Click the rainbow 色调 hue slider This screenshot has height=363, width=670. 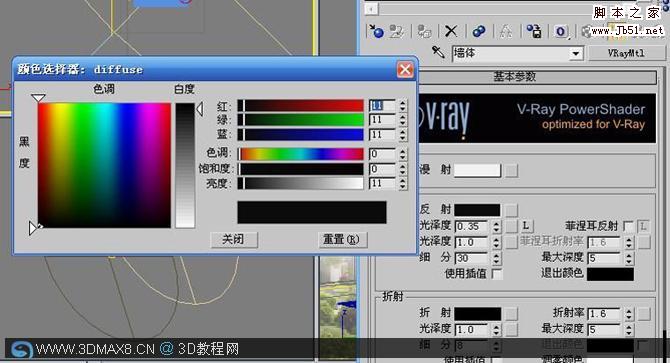[x=301, y=154]
